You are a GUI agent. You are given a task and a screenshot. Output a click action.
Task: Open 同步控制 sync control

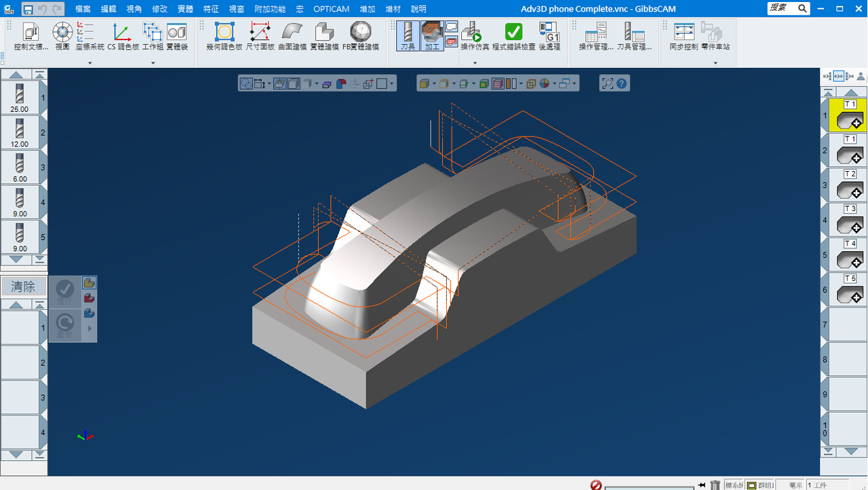(x=683, y=37)
